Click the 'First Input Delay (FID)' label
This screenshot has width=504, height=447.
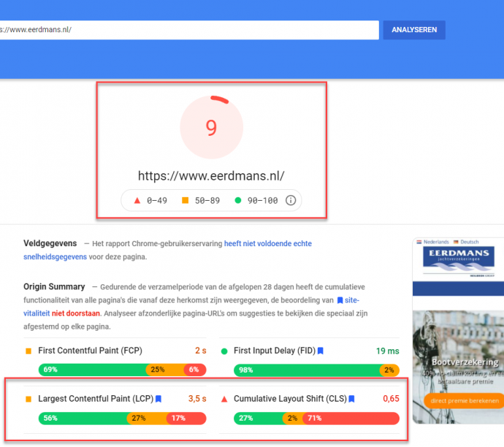(x=275, y=351)
